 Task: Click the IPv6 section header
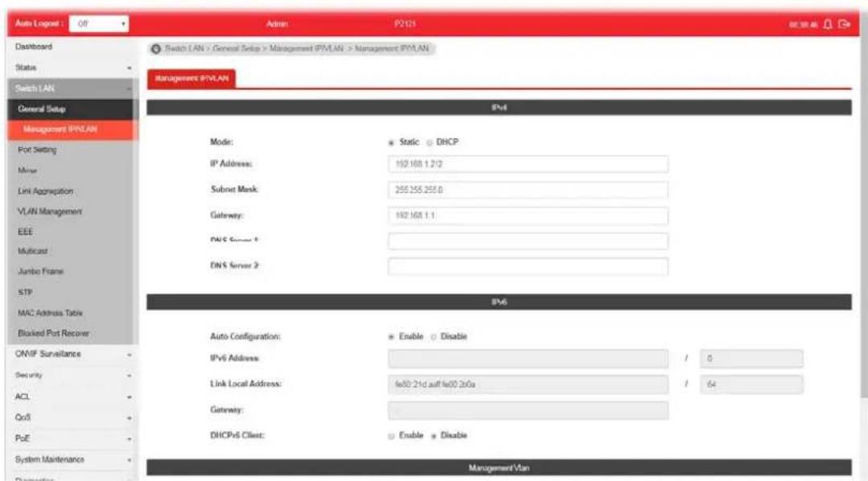click(499, 302)
